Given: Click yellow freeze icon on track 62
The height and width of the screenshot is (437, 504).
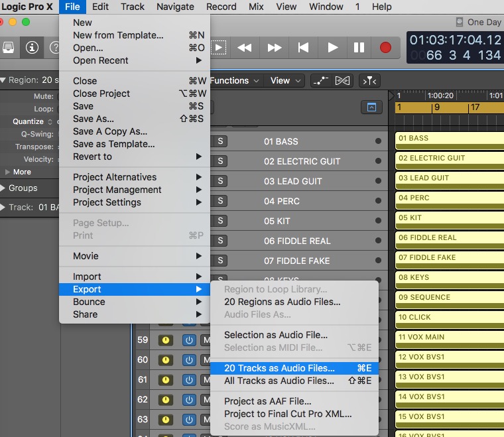Looking at the screenshot, I should tap(166, 400).
